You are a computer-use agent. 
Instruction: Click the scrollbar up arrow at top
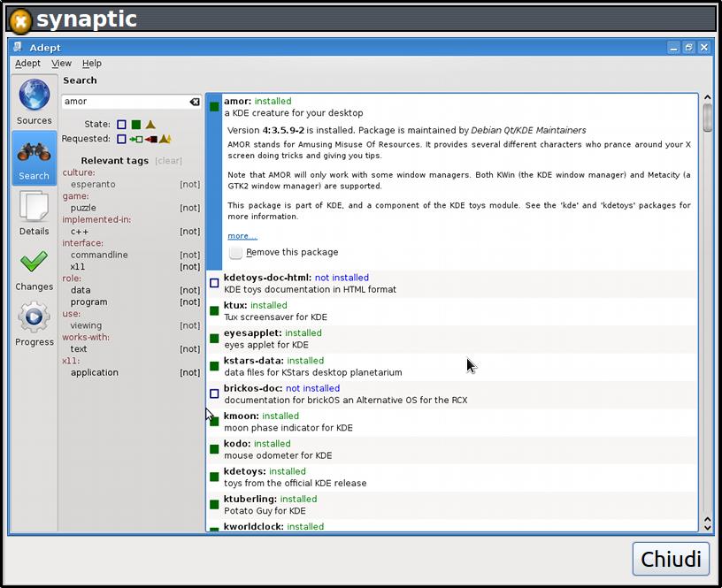pos(707,97)
